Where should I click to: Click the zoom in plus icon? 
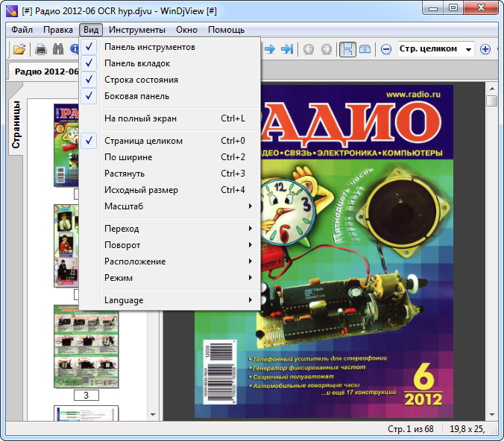[485, 49]
